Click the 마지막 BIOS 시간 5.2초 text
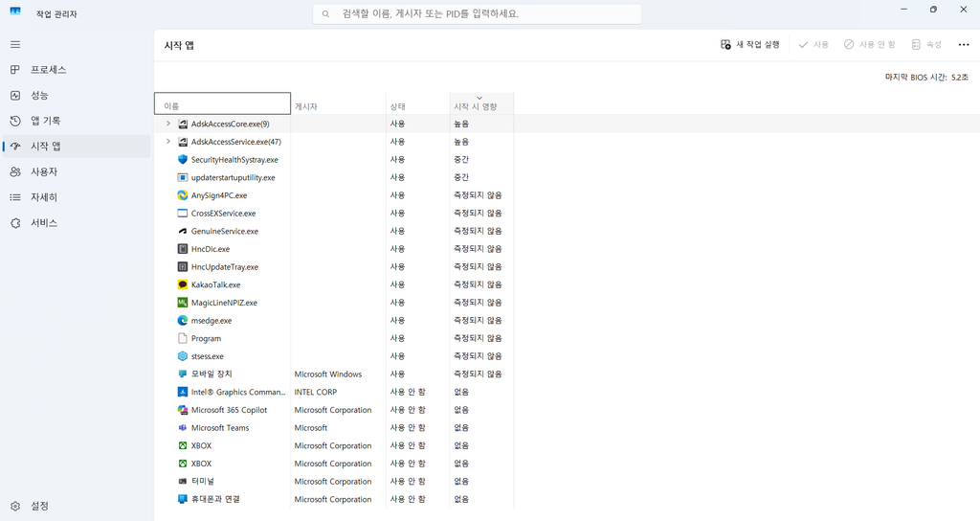The height and width of the screenshot is (521, 980). 926,78
